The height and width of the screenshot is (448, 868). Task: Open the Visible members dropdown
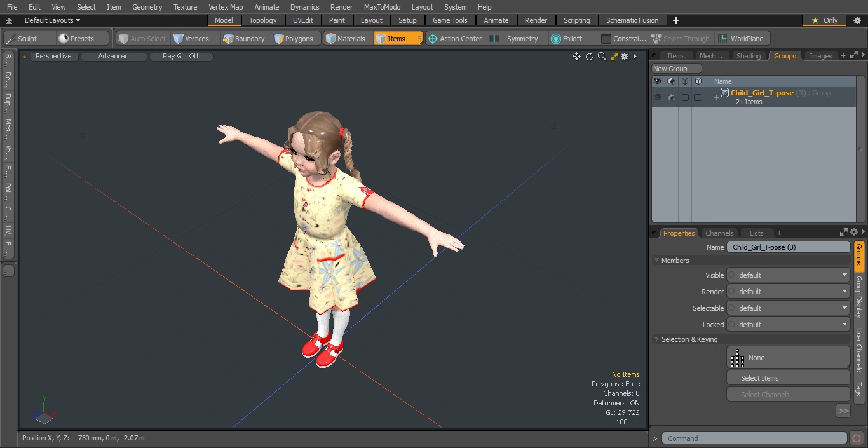pyautogui.click(x=788, y=275)
